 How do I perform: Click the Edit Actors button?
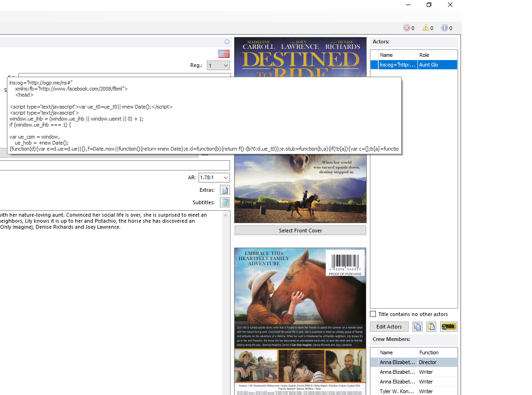(389, 327)
